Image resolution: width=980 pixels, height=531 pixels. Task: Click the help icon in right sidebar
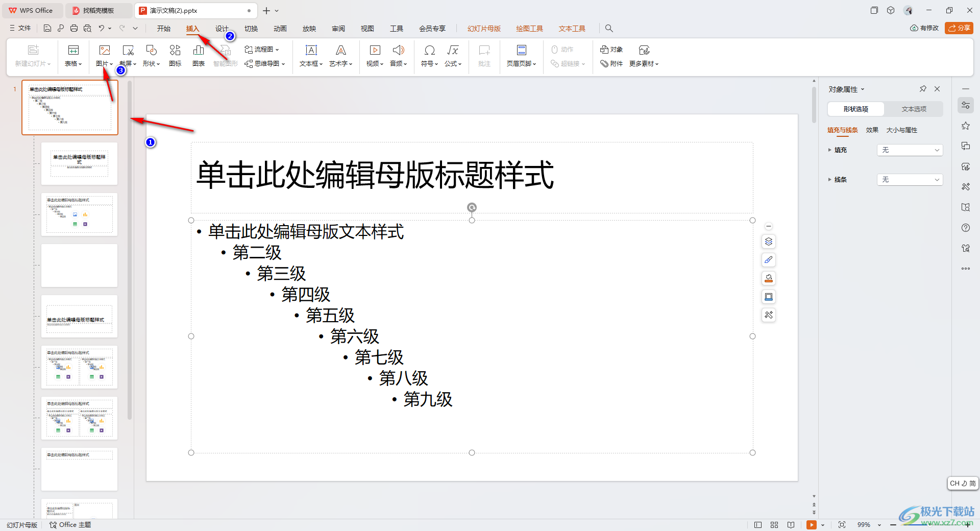[966, 228]
